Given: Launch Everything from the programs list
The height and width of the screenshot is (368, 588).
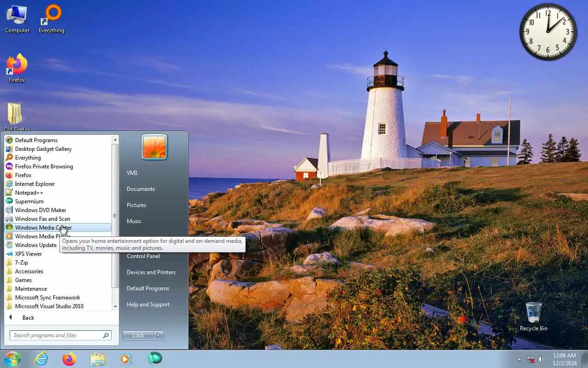Looking at the screenshot, I should 58,158.
